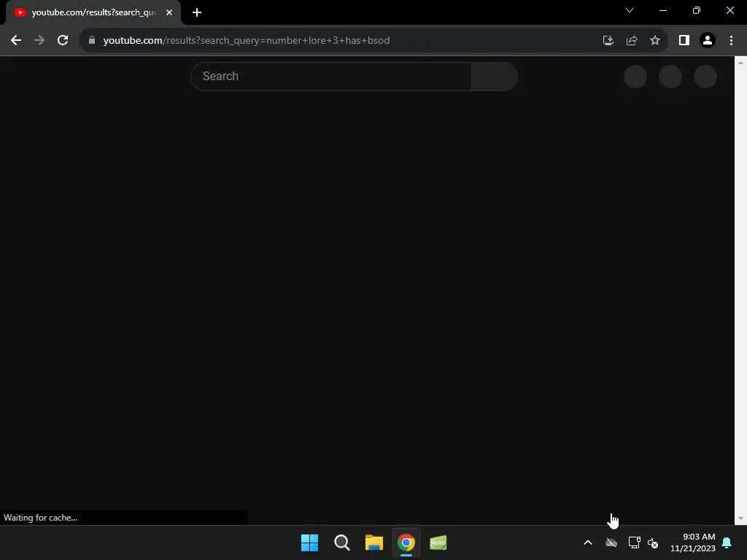The height and width of the screenshot is (560, 747).
Task: Minimize the Chrome window
Action: point(663,10)
